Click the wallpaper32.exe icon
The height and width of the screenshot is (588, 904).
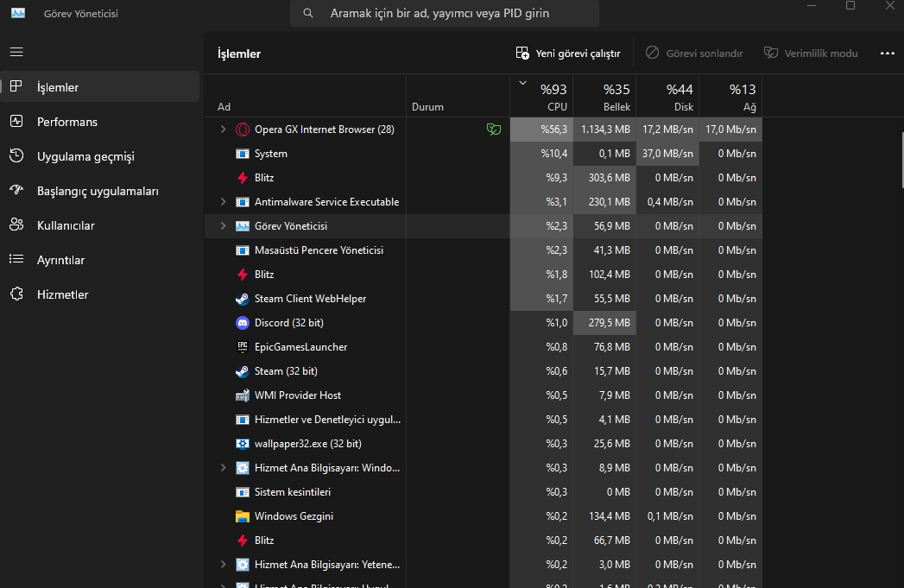tap(243, 444)
